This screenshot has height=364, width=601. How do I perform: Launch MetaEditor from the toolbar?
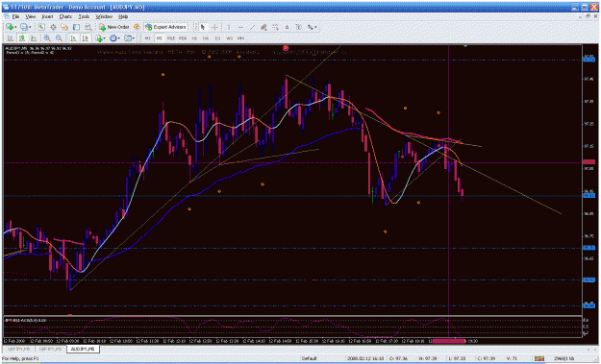click(137, 27)
